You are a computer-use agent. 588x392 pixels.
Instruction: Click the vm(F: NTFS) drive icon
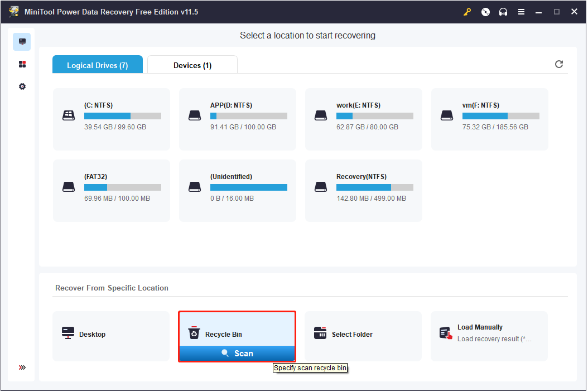[x=447, y=115]
